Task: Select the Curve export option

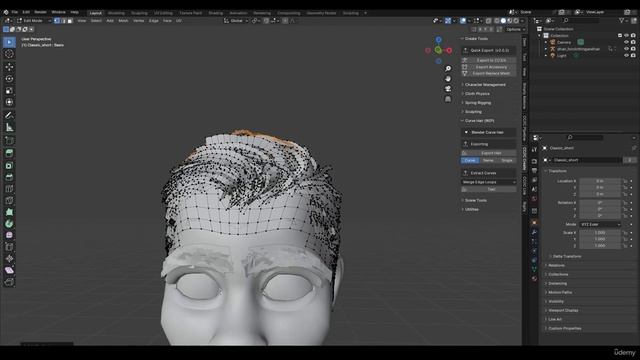Action: [x=470, y=160]
